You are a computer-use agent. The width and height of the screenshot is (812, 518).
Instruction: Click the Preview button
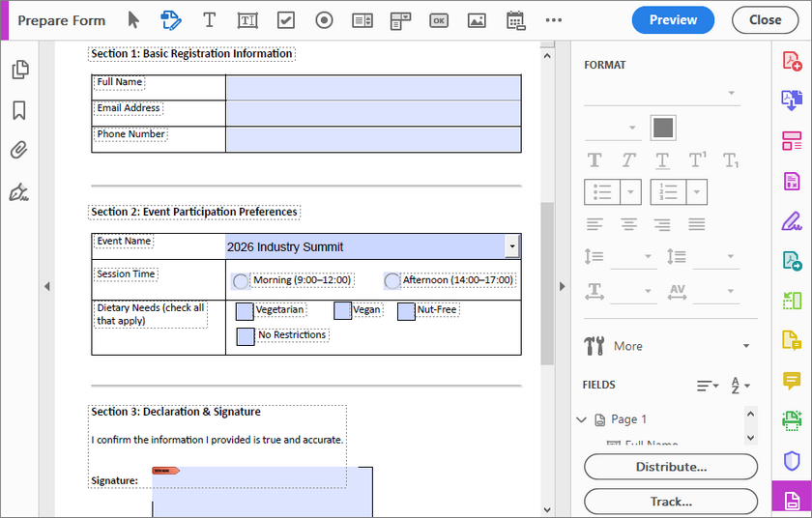673,20
